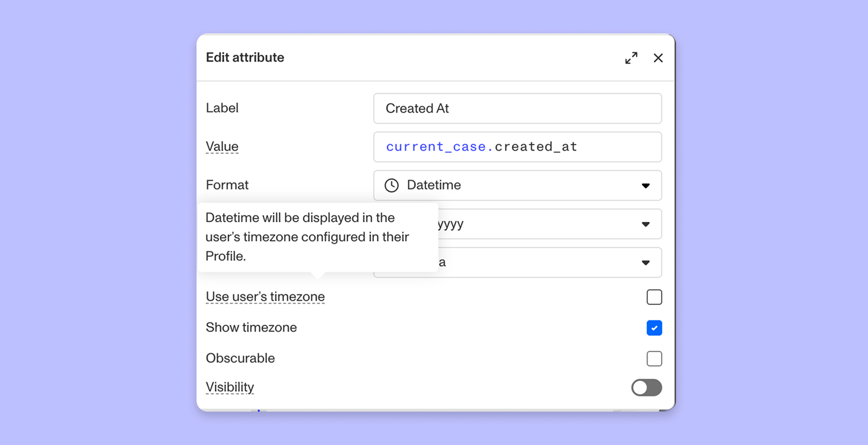Close the Edit attribute dialog
The image size is (868, 445).
[x=658, y=58]
